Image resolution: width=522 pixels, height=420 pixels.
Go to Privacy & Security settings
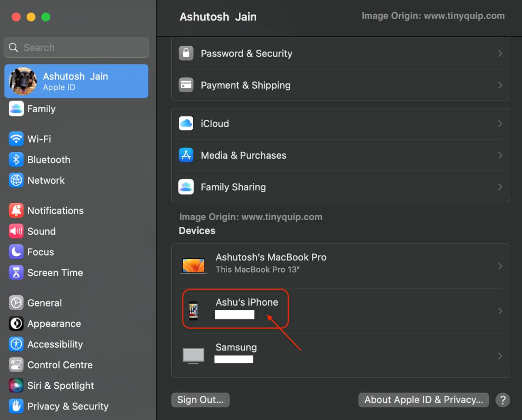point(67,406)
